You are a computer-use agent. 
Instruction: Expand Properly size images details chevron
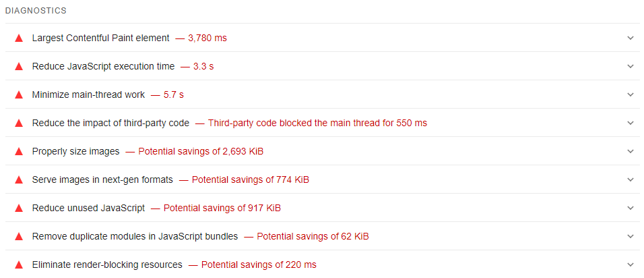[630, 151]
